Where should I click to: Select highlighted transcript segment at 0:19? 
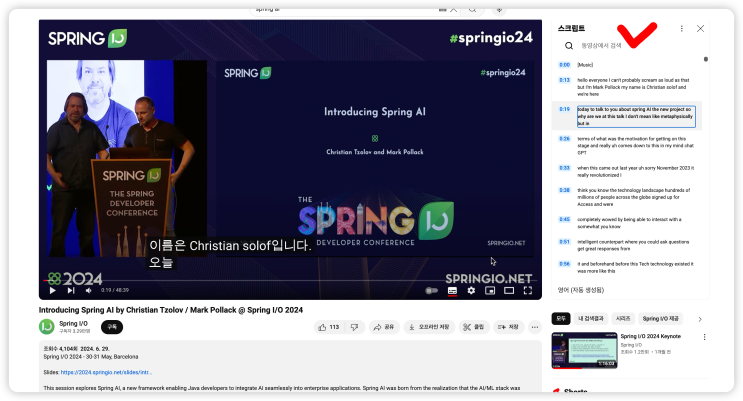tap(627, 116)
